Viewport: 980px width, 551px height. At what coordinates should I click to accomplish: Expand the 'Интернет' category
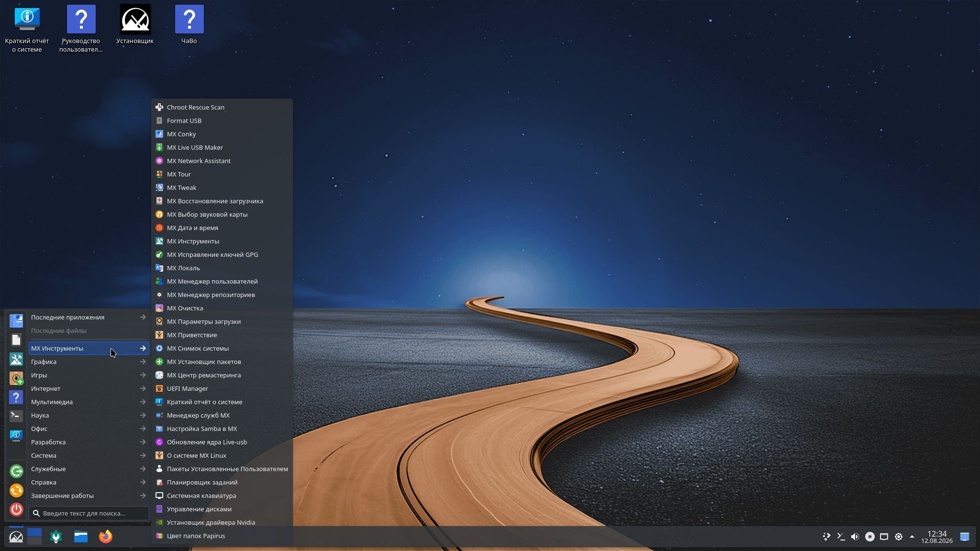[x=89, y=388]
